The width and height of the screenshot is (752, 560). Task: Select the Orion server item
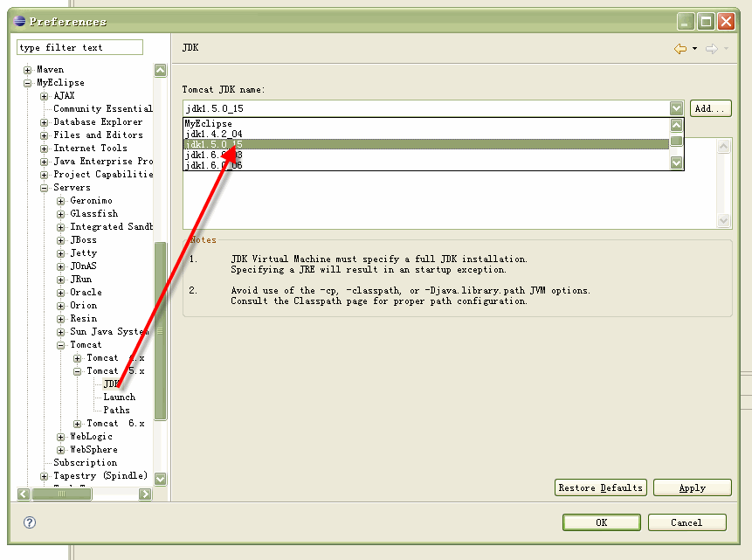(84, 305)
